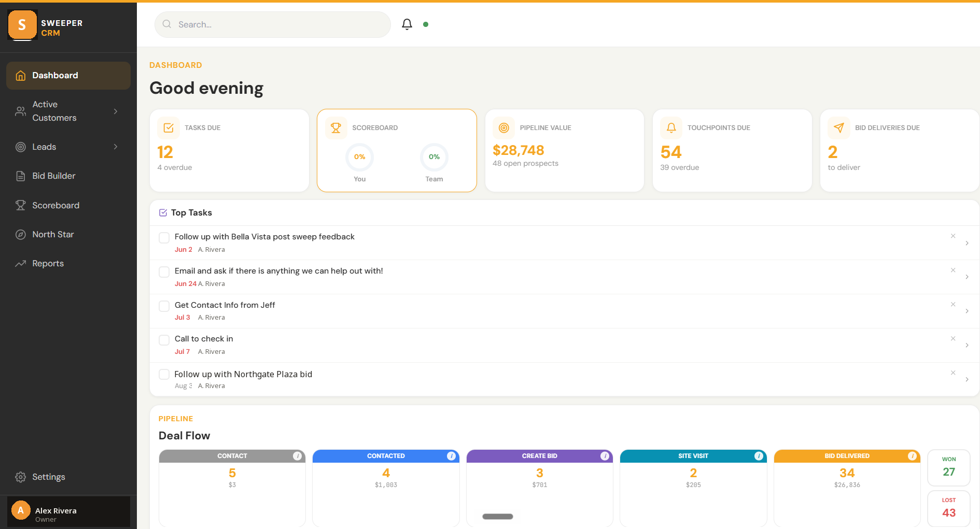The width and height of the screenshot is (980, 529).
Task: Dismiss the 'Email and ask' task with X
Action: [x=953, y=270]
